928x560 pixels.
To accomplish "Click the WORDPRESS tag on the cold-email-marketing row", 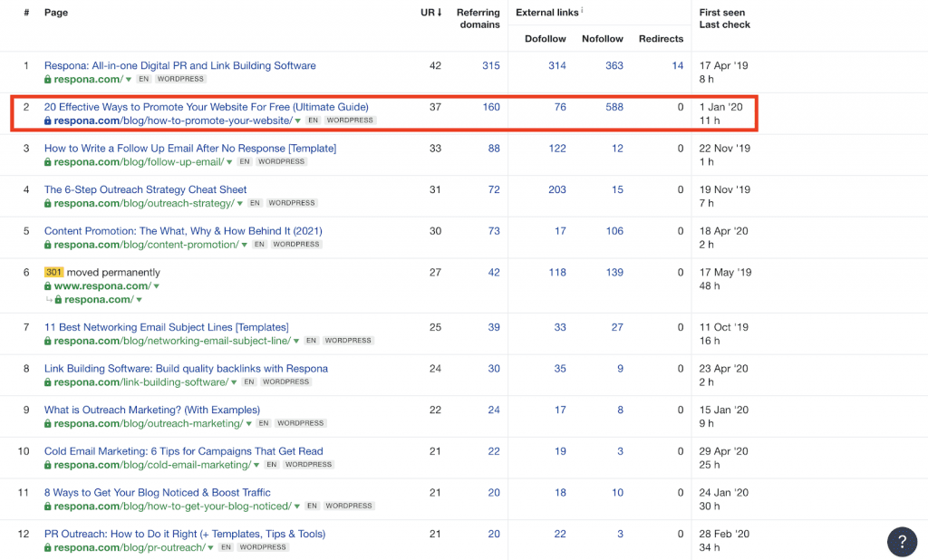I will tap(308, 465).
